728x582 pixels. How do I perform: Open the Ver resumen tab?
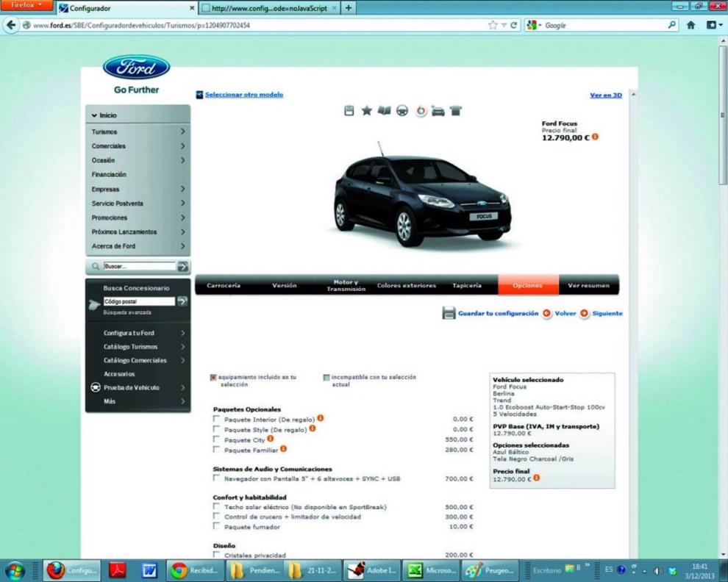(x=589, y=285)
